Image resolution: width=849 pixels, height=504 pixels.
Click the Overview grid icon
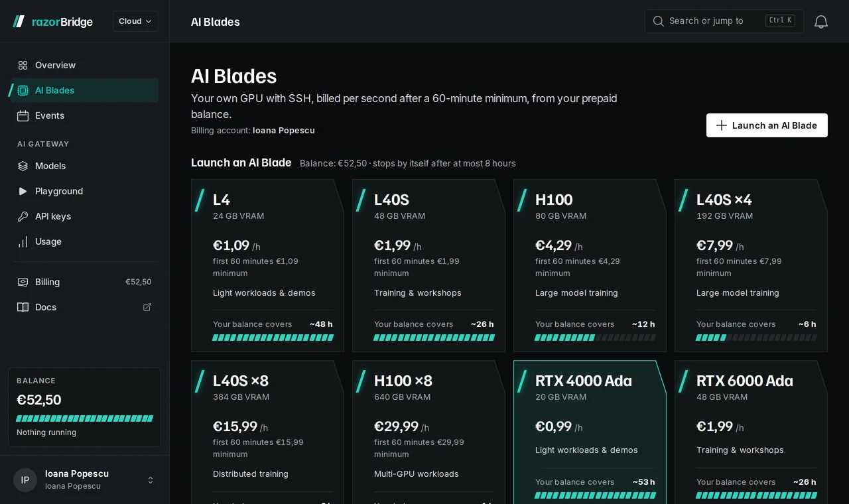[23, 65]
